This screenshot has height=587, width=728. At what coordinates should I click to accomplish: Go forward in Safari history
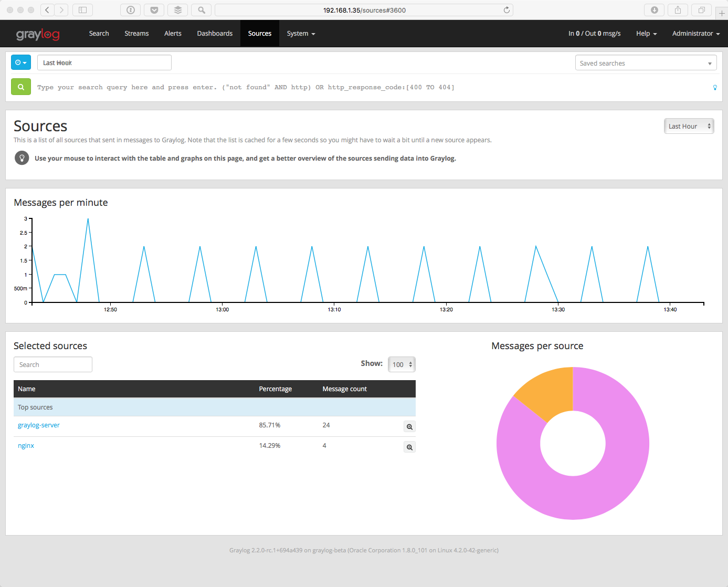[x=61, y=10]
